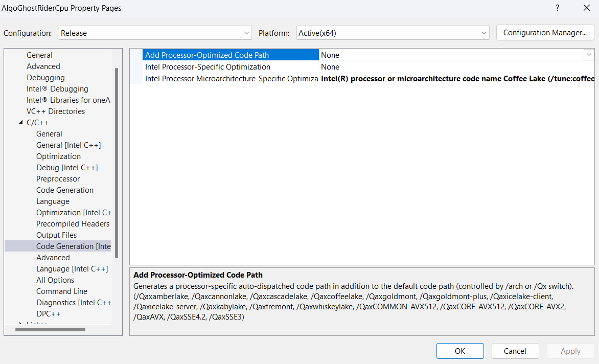Click the Apply button
This screenshot has width=599, height=364.
tap(570, 351)
